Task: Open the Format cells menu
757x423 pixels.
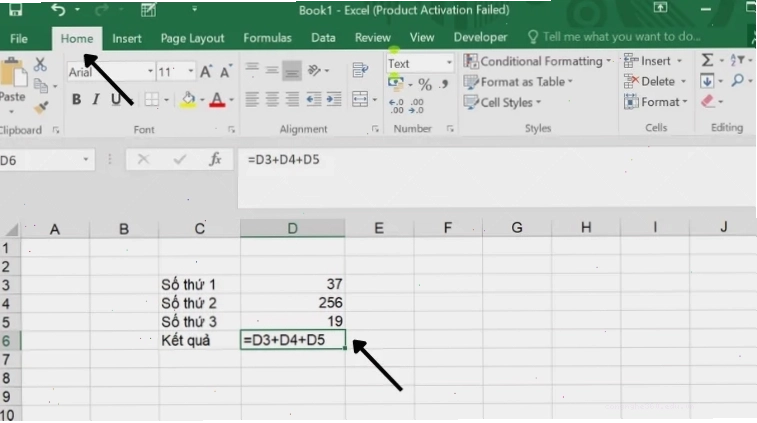Action: point(656,102)
